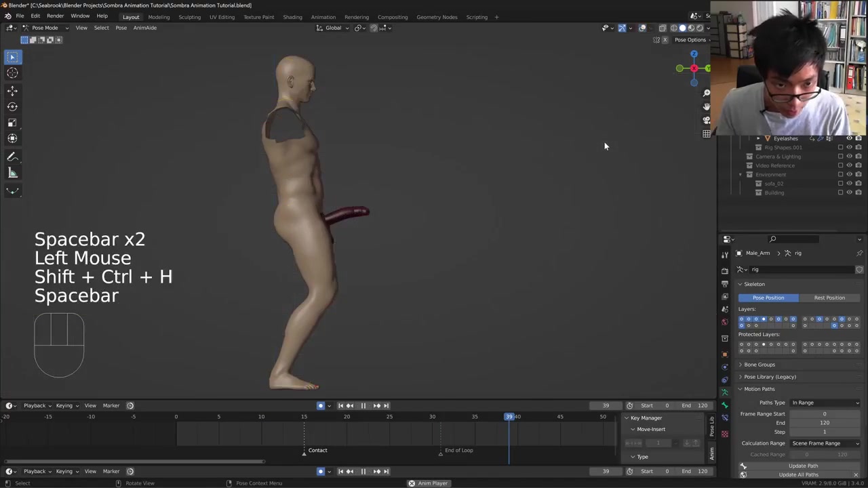The image size is (868, 488).
Task: Select the Scale tool in the left toolbar
Action: [12, 123]
